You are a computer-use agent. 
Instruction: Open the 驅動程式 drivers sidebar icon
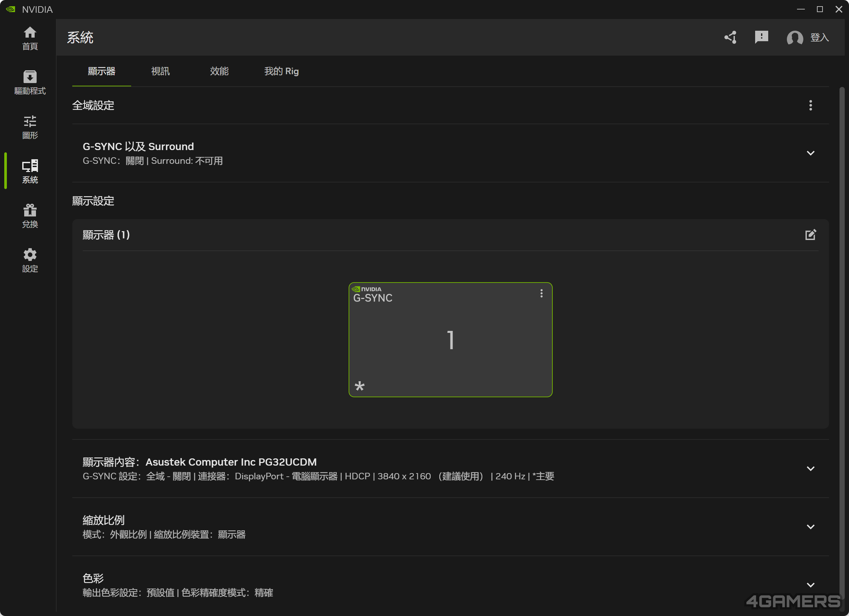pyautogui.click(x=30, y=82)
